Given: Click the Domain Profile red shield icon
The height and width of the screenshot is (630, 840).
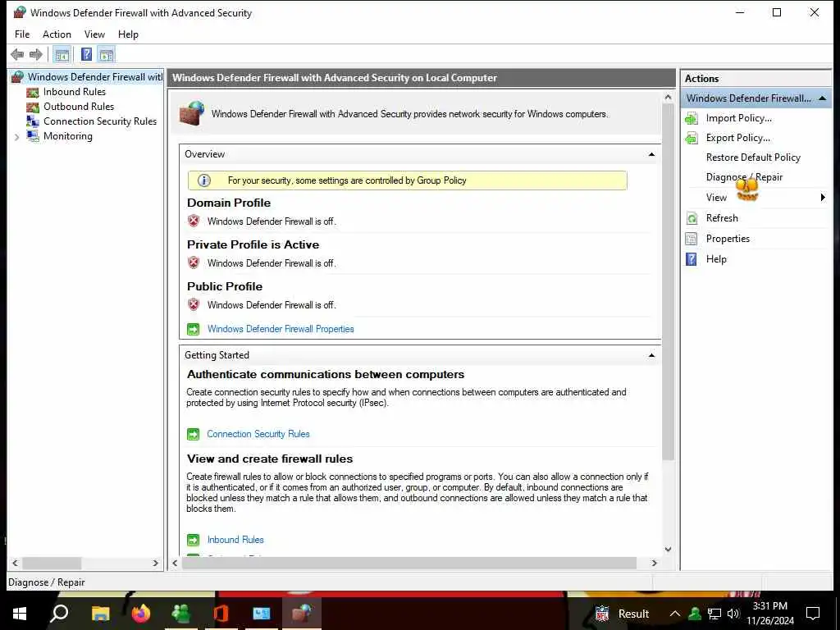Looking at the screenshot, I should point(194,221).
